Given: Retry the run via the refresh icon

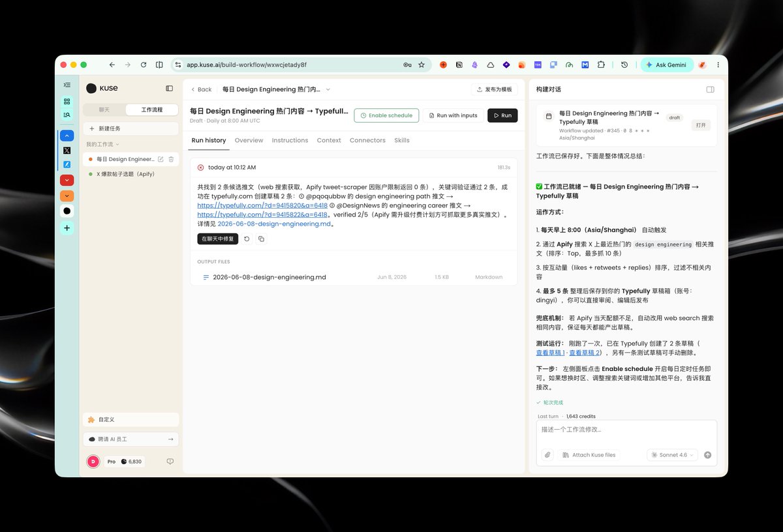Looking at the screenshot, I should [x=247, y=239].
